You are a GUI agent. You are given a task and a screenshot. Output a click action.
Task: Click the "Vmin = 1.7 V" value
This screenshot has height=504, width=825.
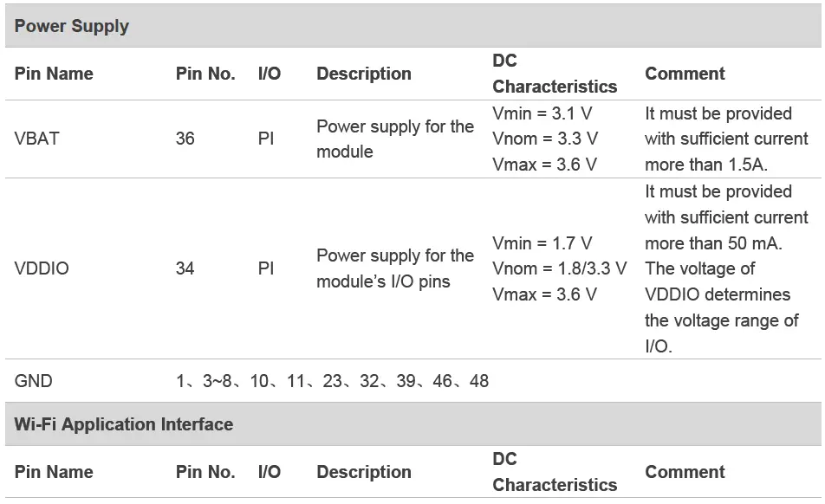tap(542, 243)
